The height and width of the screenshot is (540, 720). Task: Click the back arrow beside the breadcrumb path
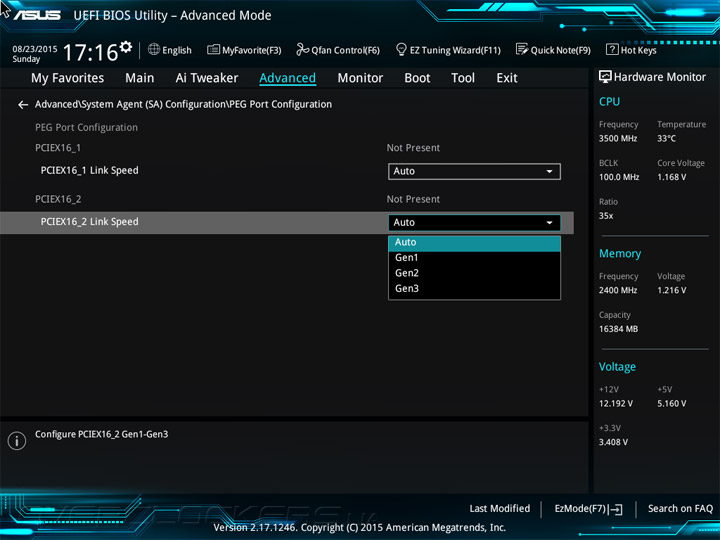coord(22,105)
